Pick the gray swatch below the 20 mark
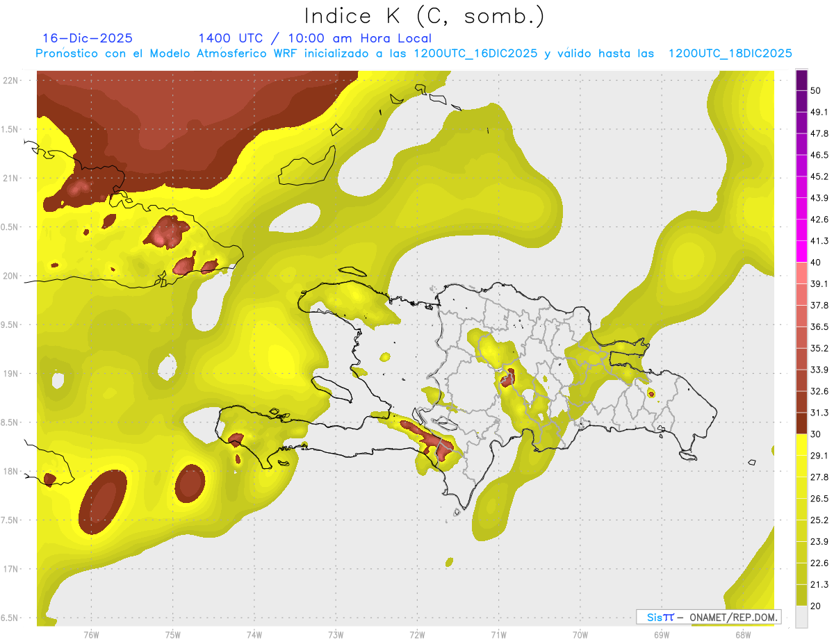This screenshot has height=644, width=834. pyautogui.click(x=801, y=617)
